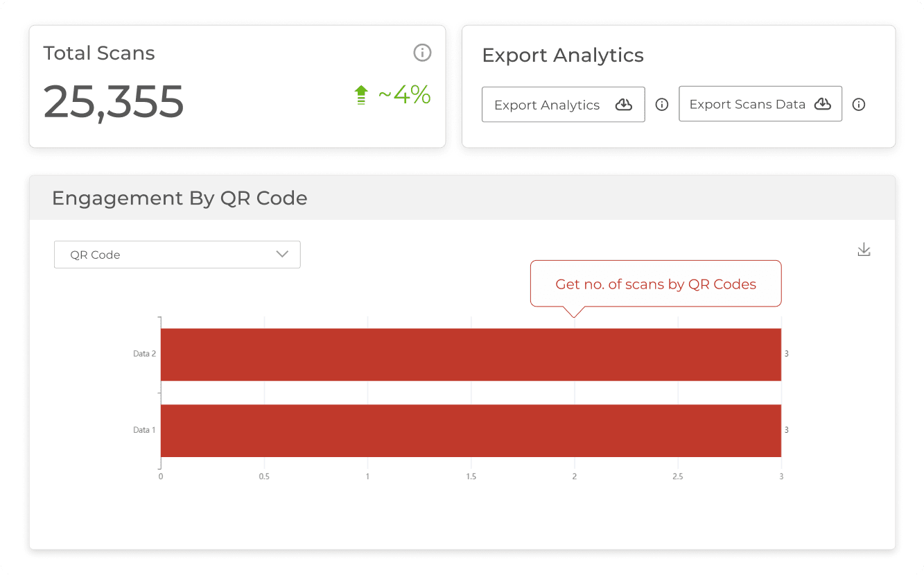
Task: Click the Engagement By QR Code header
Action: pos(180,198)
